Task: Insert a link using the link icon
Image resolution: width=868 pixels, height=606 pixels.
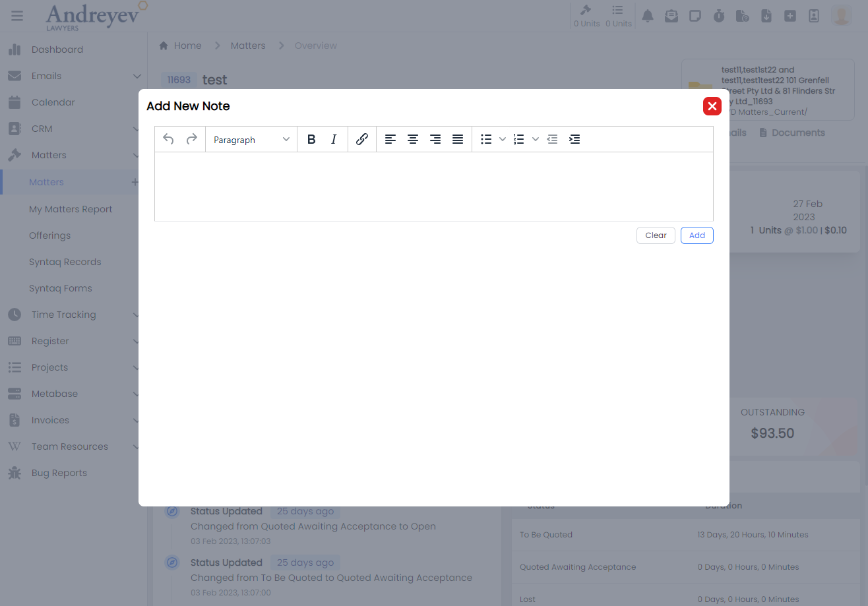Action: pos(362,139)
